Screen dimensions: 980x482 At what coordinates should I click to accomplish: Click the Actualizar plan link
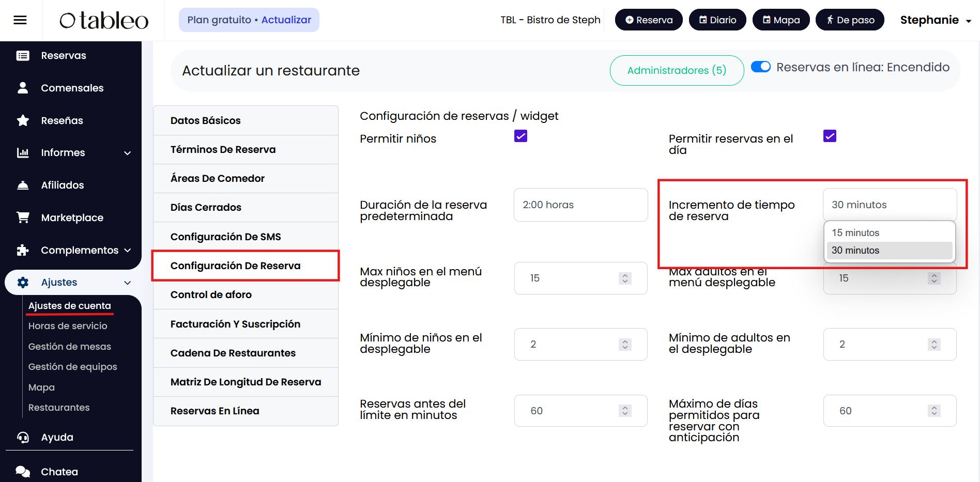pos(286,20)
